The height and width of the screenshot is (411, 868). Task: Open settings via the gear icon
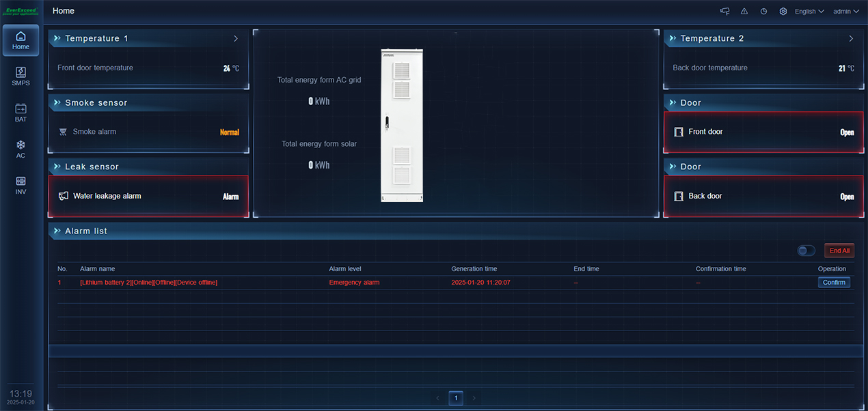783,12
